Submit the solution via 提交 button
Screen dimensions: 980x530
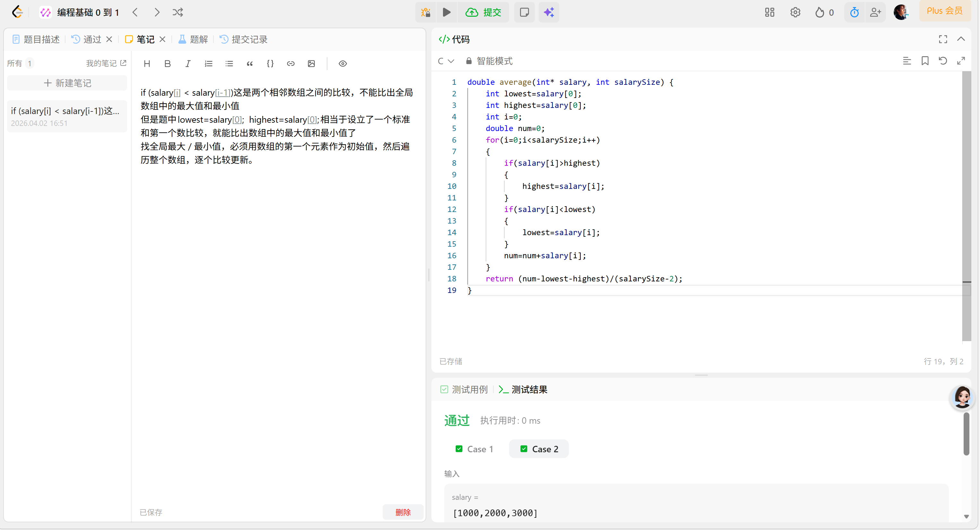(x=483, y=12)
